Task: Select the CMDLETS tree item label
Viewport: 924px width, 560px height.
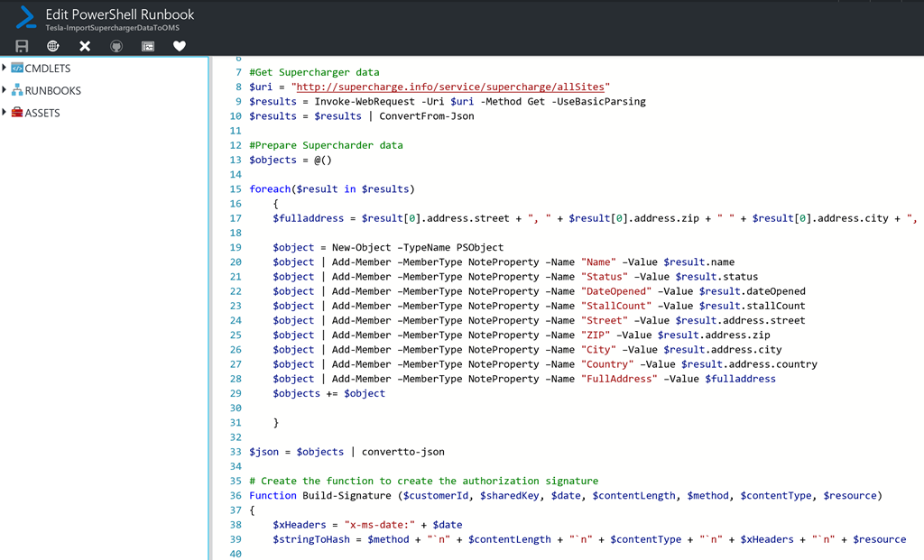Action: click(48, 69)
